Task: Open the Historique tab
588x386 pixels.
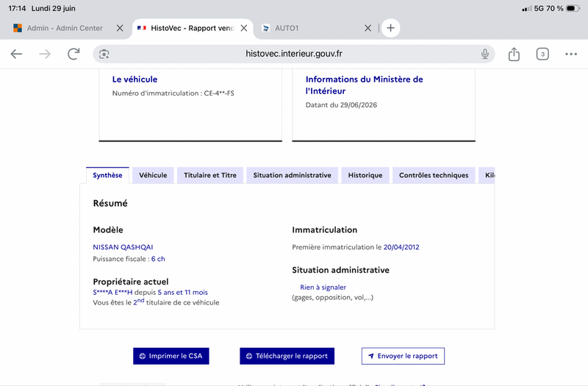Action: pyautogui.click(x=365, y=175)
